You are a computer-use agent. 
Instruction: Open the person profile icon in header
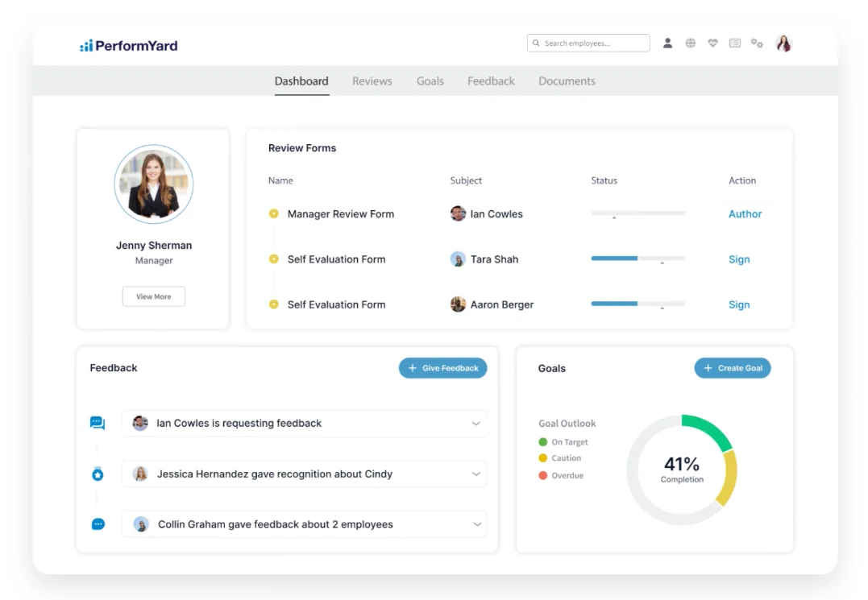667,43
